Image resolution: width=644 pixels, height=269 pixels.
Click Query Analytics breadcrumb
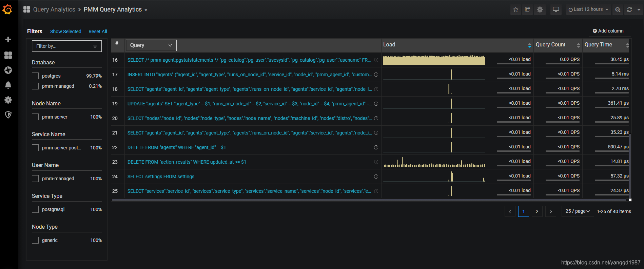pos(54,9)
